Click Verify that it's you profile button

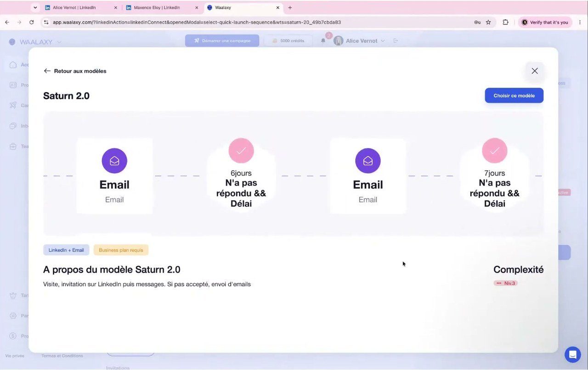tap(545, 22)
